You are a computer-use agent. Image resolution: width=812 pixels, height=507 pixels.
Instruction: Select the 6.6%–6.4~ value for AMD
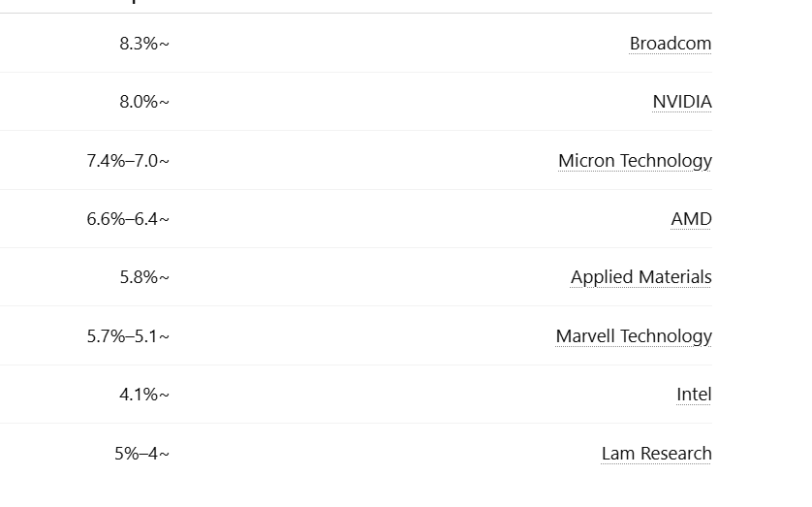[128, 219]
